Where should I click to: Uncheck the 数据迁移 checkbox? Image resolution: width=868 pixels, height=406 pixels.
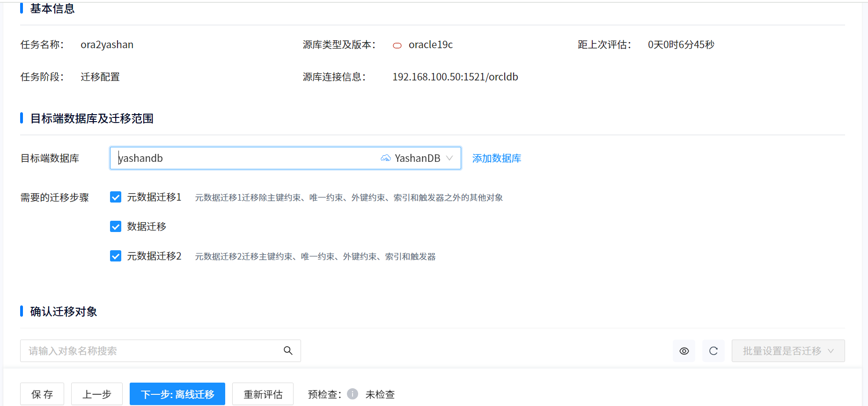point(116,226)
